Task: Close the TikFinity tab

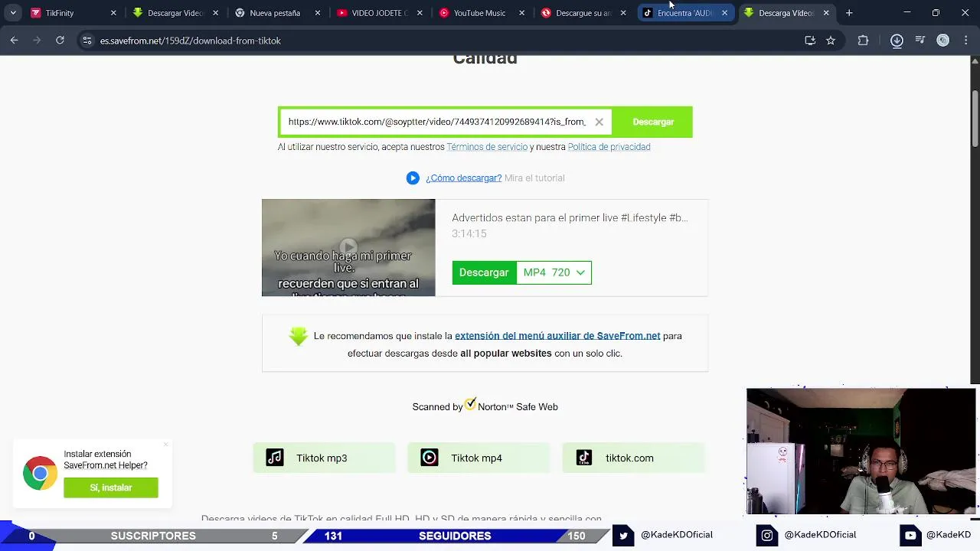Action: coord(113,13)
